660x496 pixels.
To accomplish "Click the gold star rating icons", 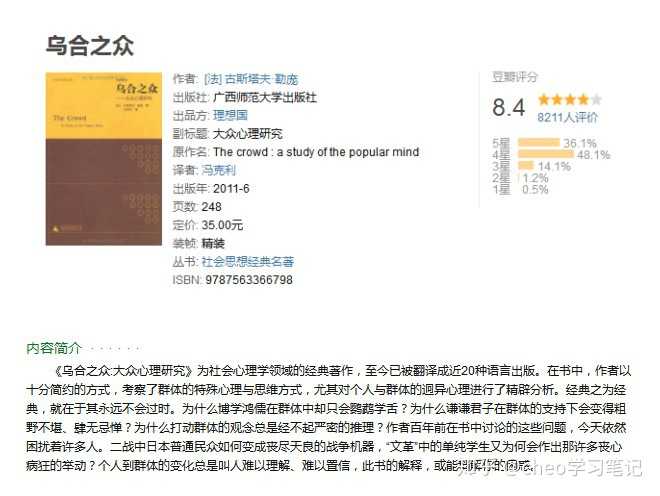I will pyautogui.click(x=570, y=100).
